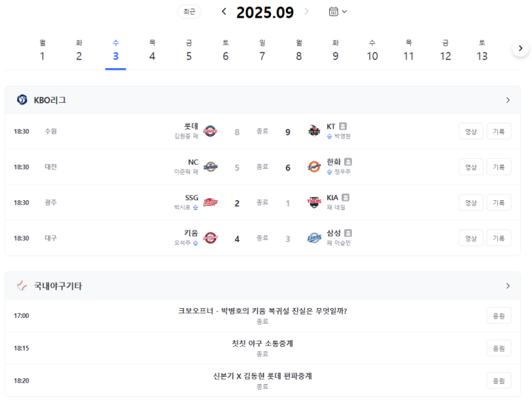Select Thursday 4 date tab
The height and width of the screenshot is (401, 532).
tap(152, 51)
